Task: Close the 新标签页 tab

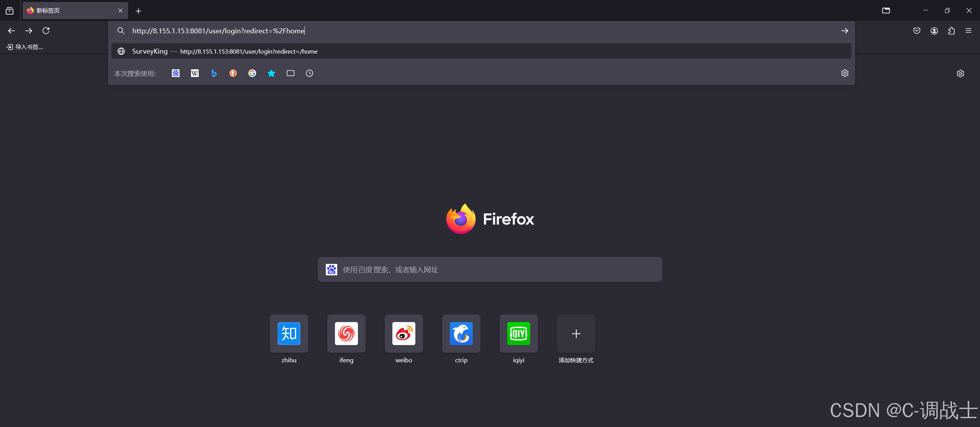Action: pos(120,11)
